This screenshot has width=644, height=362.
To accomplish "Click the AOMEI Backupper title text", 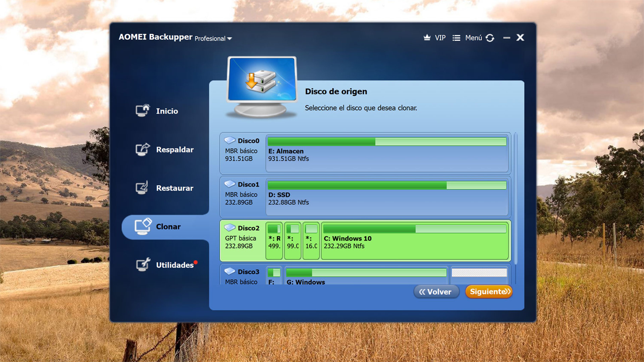I will [x=155, y=37].
